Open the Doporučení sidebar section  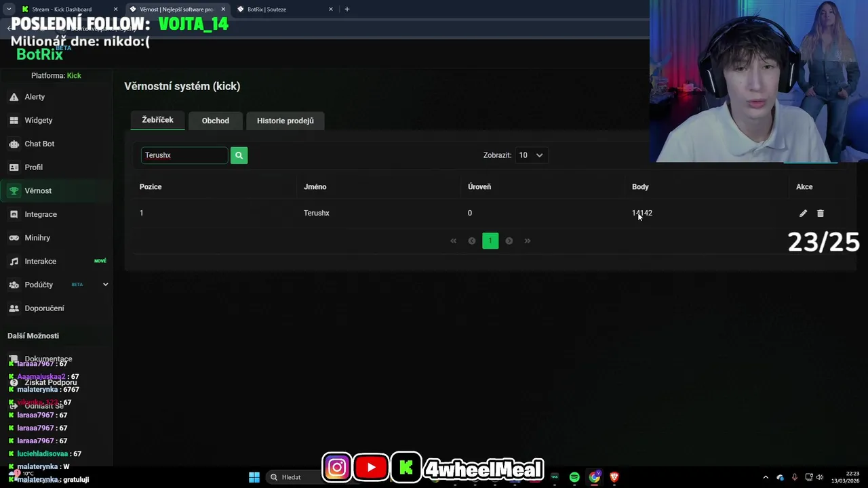(x=44, y=308)
